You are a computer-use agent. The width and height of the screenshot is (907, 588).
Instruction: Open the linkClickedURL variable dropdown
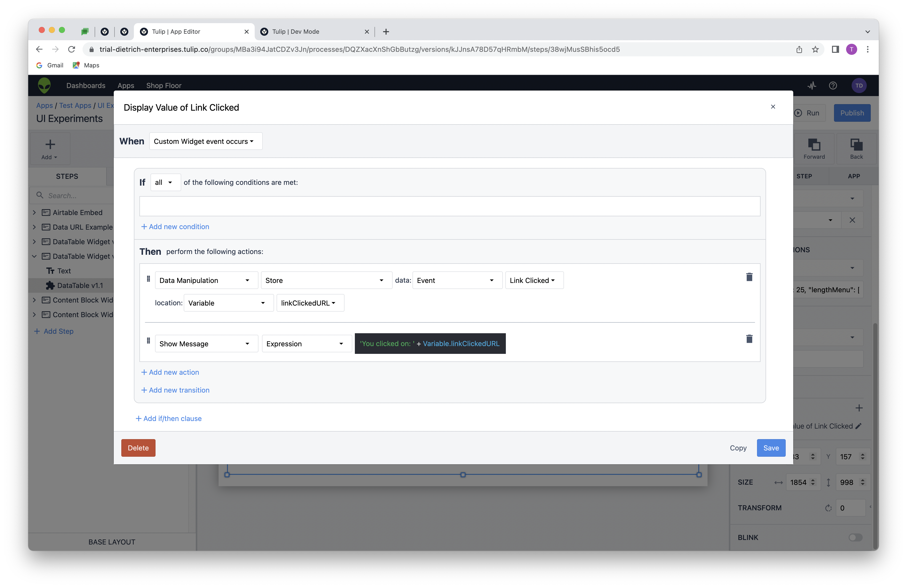(x=310, y=303)
